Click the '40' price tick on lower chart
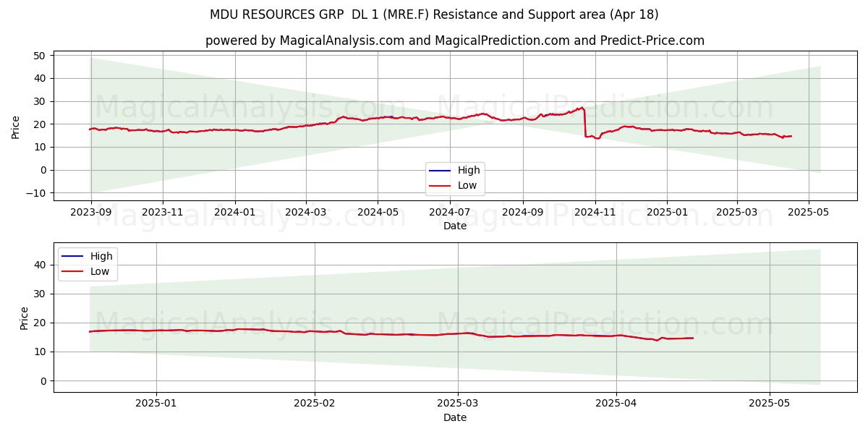The image size is (868, 434). point(40,265)
